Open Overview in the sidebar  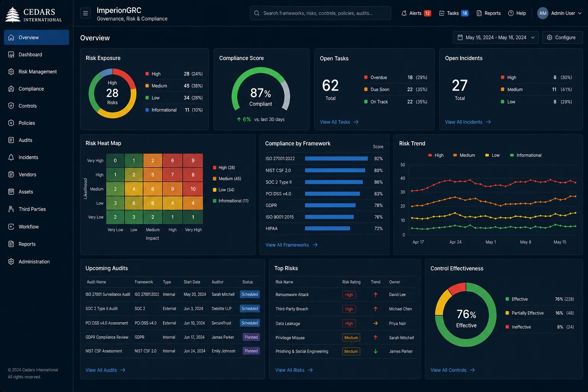tap(37, 38)
